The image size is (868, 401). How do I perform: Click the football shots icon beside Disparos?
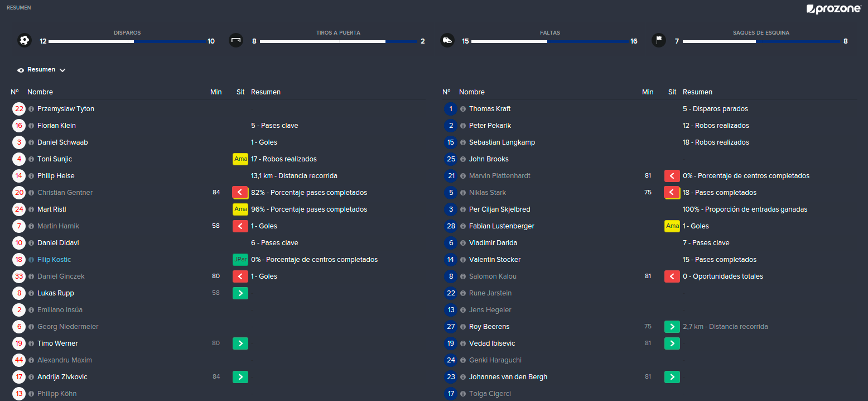pos(24,40)
